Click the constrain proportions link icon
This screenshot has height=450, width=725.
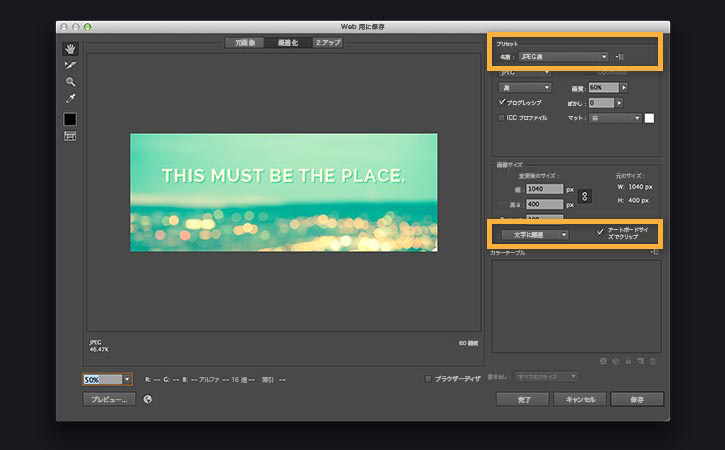584,196
